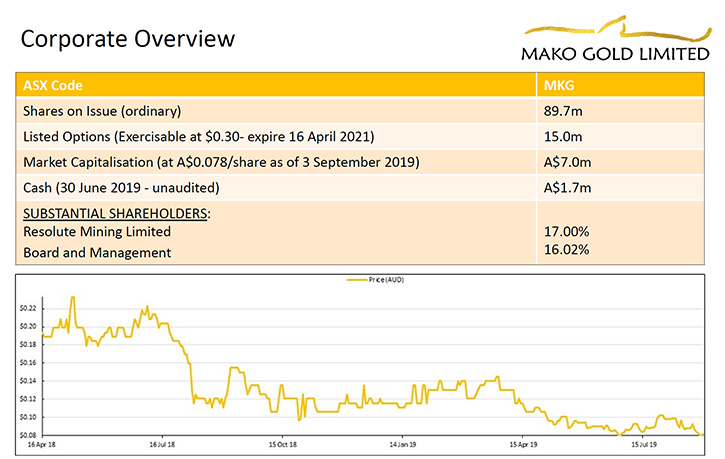Click the SUBSTANTIAL SHAREHOLDERS heading
This screenshot has height=459, width=725.
(117, 214)
